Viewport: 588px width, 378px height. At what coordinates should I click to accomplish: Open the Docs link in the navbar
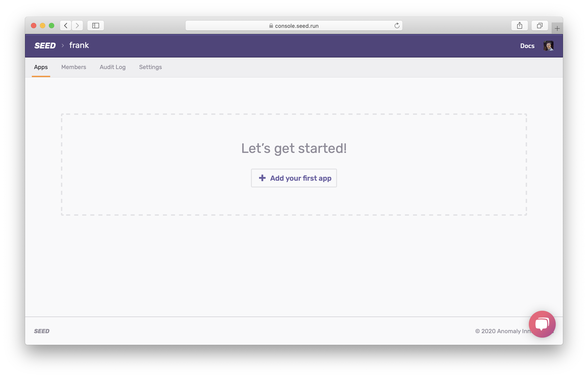point(527,46)
